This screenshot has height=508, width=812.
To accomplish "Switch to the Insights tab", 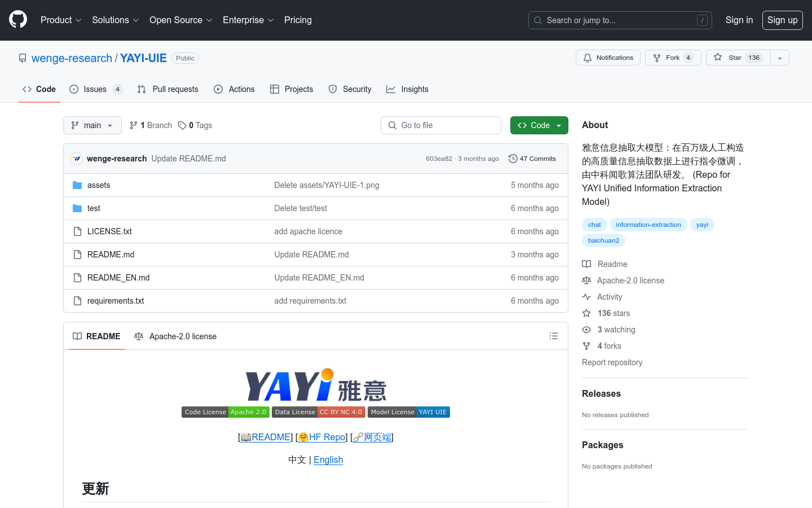I will point(408,89).
